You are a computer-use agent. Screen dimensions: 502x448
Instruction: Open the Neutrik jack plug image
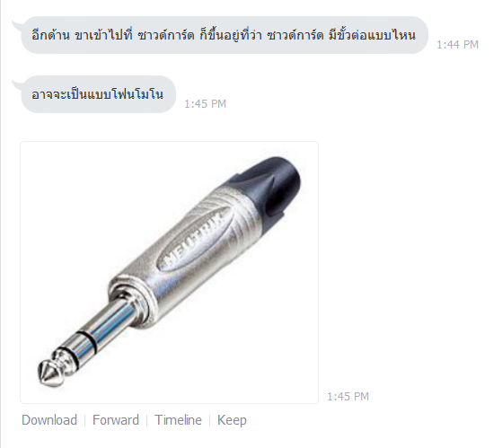[x=170, y=272]
